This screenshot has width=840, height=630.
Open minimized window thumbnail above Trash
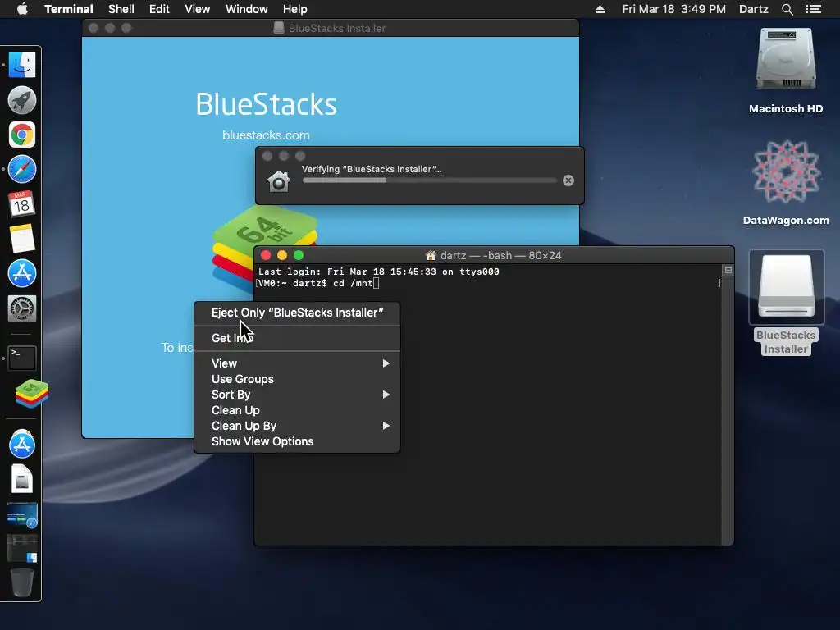pos(22,548)
